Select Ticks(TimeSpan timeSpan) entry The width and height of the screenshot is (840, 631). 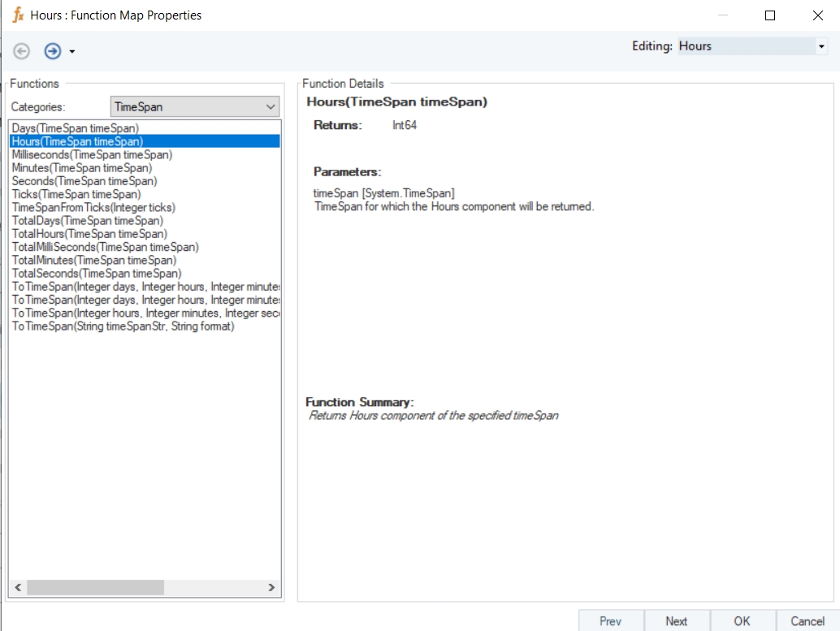tap(76, 194)
